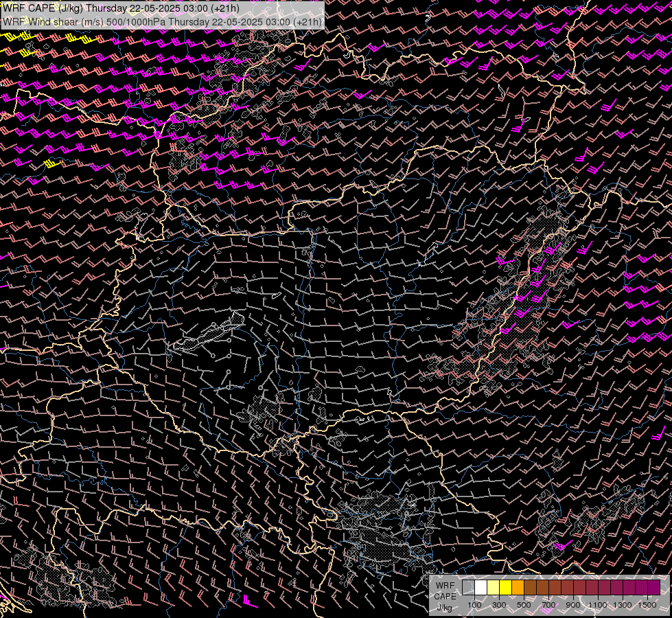The width and height of the screenshot is (672, 618).
Task: Click the WRF CAPE title line
Action: point(121,8)
